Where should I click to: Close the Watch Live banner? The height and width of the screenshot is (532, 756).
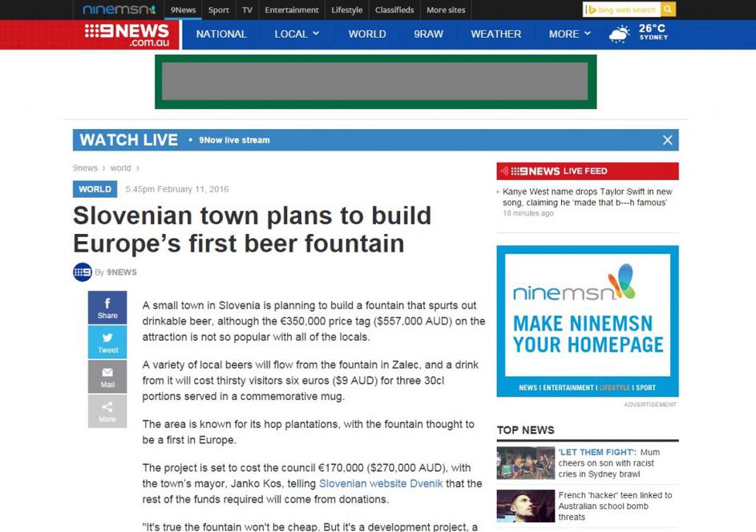pos(667,140)
